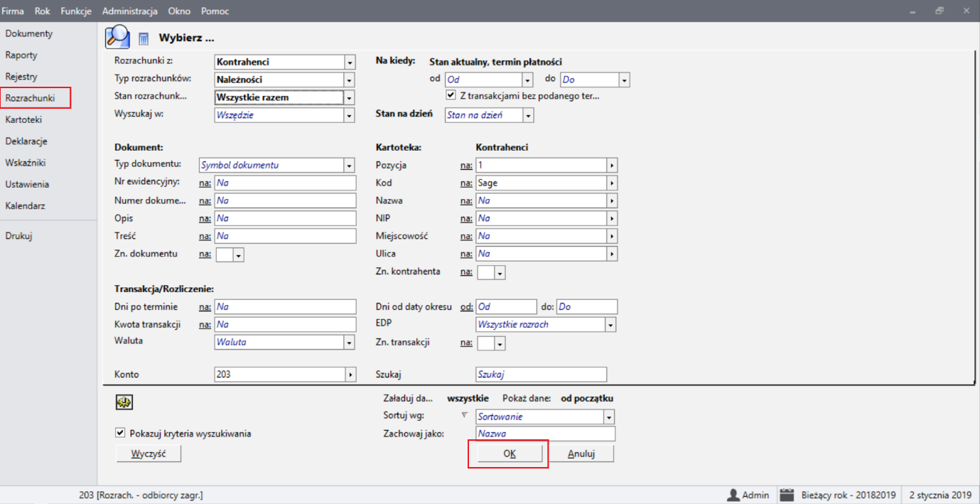This screenshot has width=980, height=504.
Task: Open the Sortowanie dropdown
Action: point(610,417)
